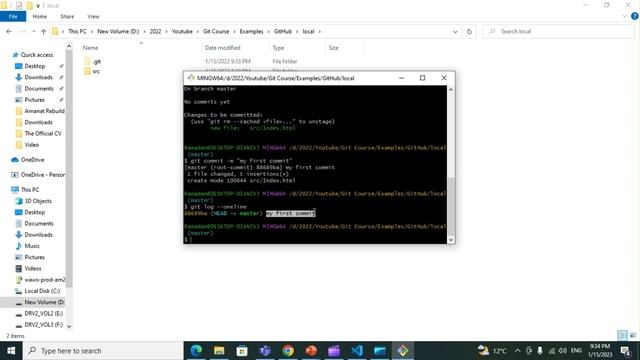
Task: Maximize the Git Bash window
Action: pos(422,78)
